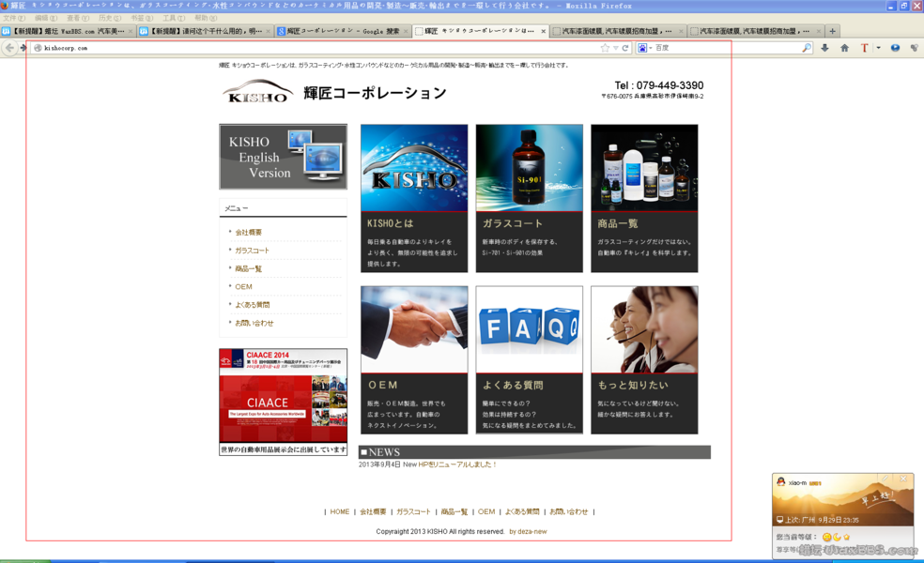The height and width of the screenshot is (563, 924).
Task: Click the Back navigation arrow
Action: point(10,47)
